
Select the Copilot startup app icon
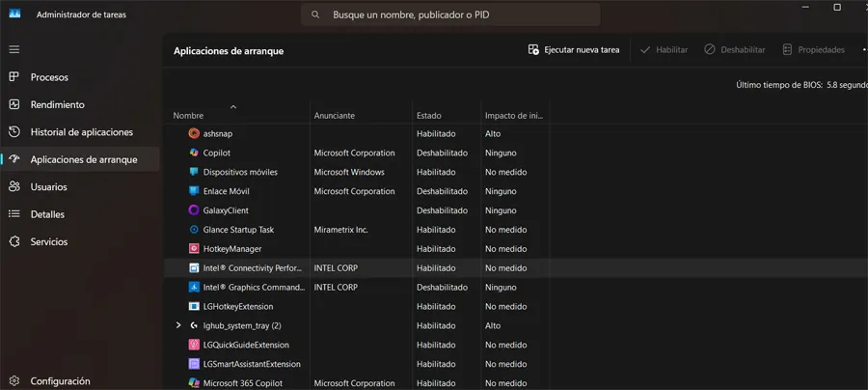coord(194,153)
